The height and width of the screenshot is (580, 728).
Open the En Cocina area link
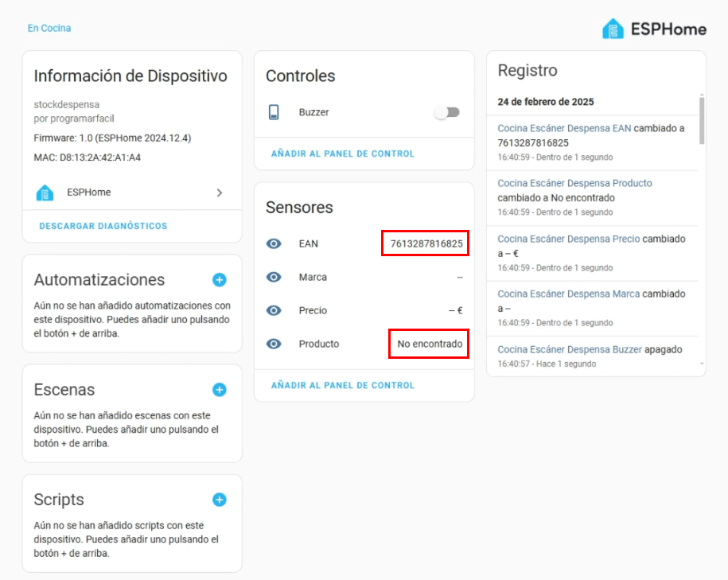(x=49, y=28)
